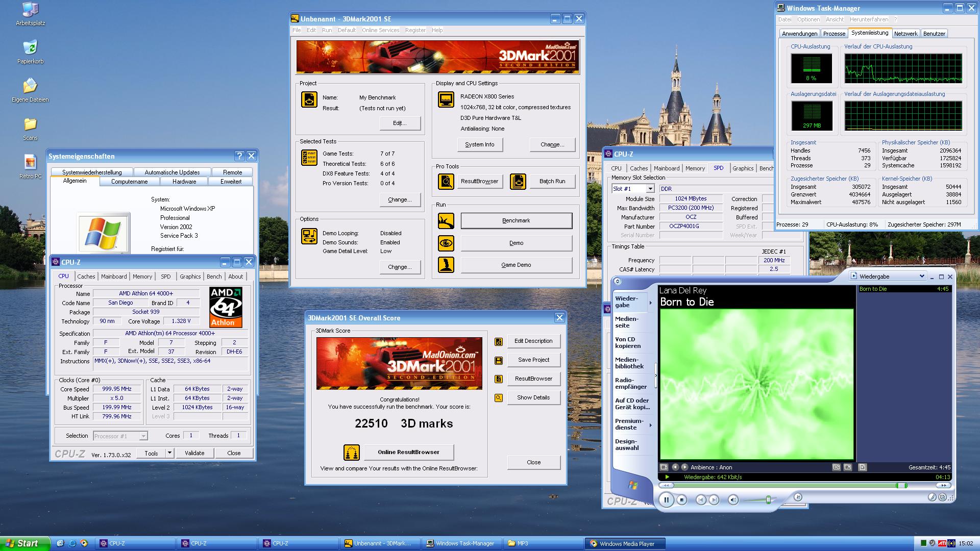Open the Run menu in 3DMark2001 SE

pyautogui.click(x=327, y=30)
